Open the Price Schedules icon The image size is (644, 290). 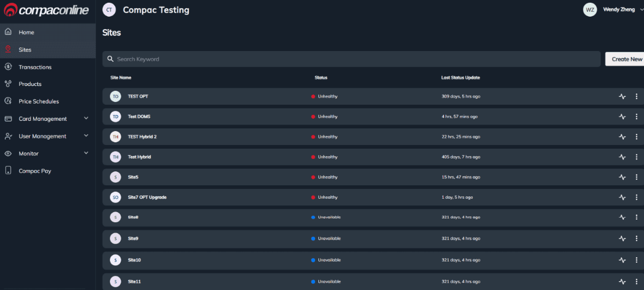[8, 101]
